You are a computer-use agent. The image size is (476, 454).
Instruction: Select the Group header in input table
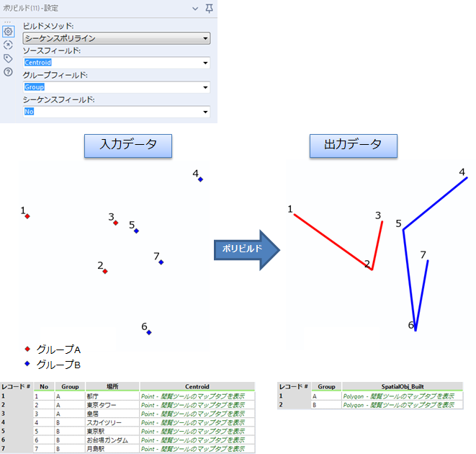(x=70, y=386)
